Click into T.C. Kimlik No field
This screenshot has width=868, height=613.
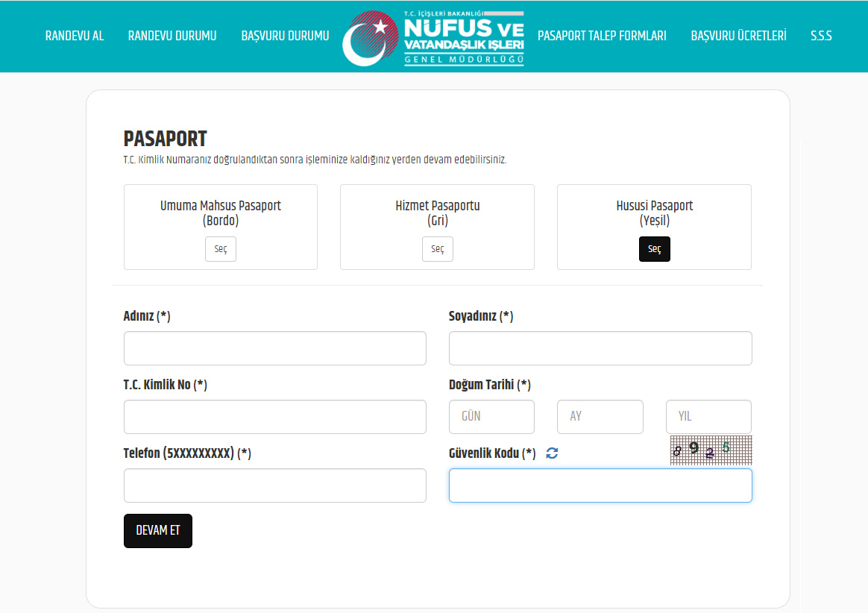[274, 417]
